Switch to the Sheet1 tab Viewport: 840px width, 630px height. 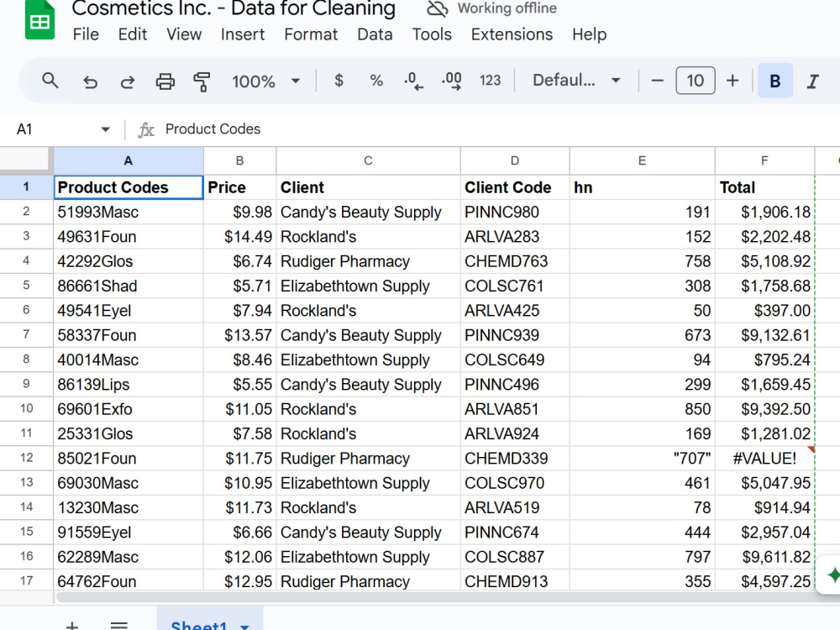[x=199, y=625]
